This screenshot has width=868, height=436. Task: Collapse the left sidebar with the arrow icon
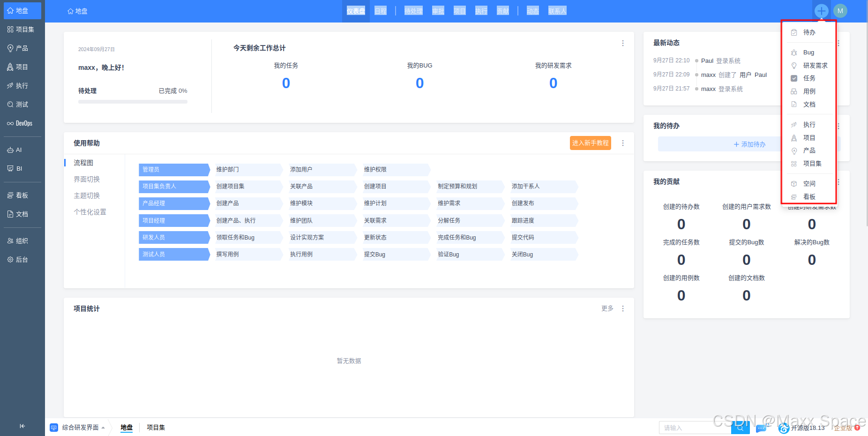tap(22, 426)
